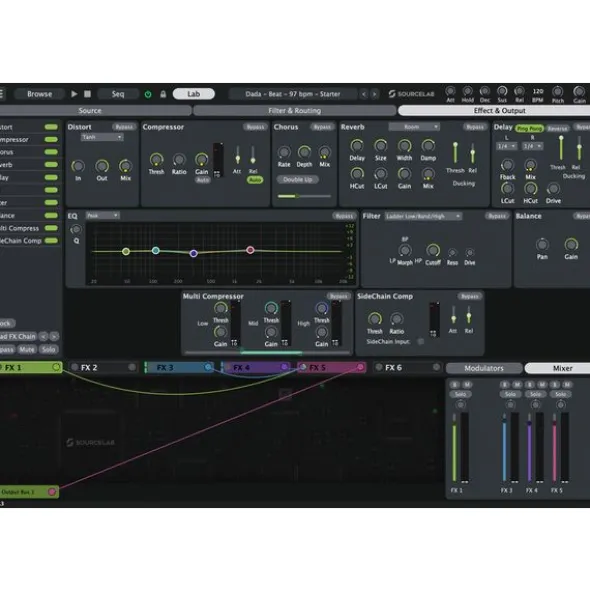Click the Filter Morph knob
This screenshot has height=591, width=590.
click(405, 250)
